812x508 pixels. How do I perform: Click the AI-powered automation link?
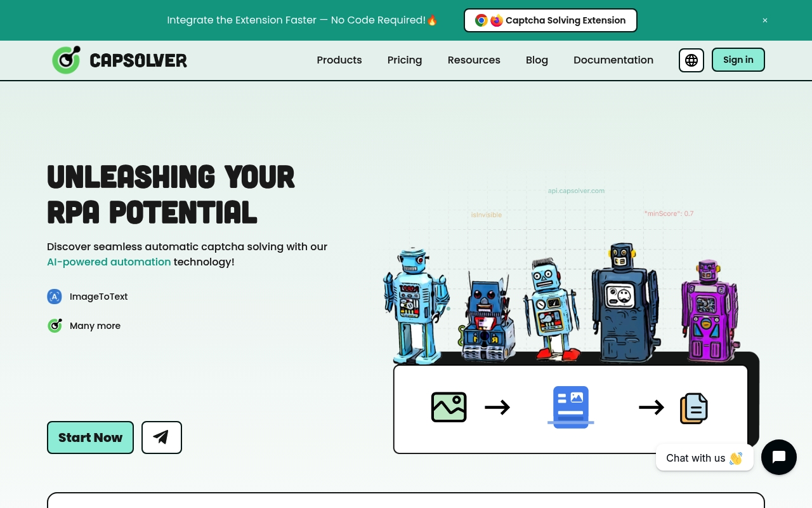[109, 262]
